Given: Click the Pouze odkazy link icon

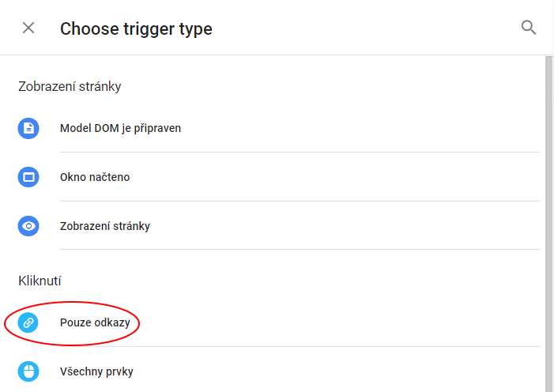Looking at the screenshot, I should pos(28,322).
